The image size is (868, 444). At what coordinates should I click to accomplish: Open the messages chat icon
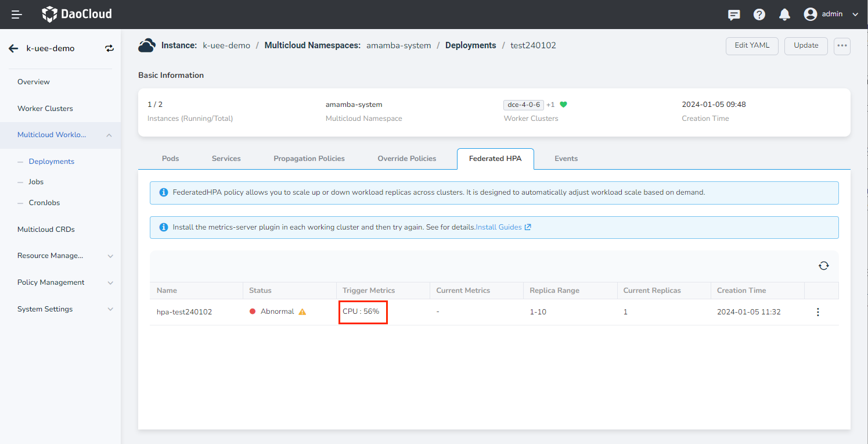click(x=734, y=15)
